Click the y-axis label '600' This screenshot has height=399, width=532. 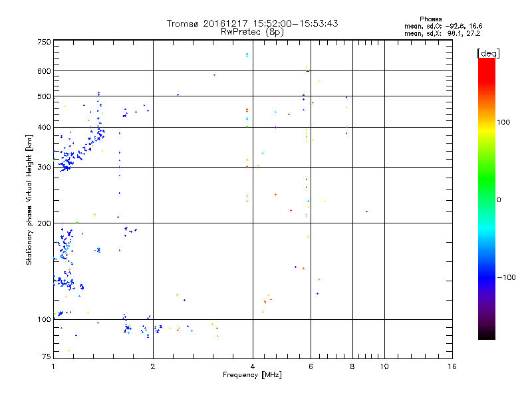tap(44, 71)
